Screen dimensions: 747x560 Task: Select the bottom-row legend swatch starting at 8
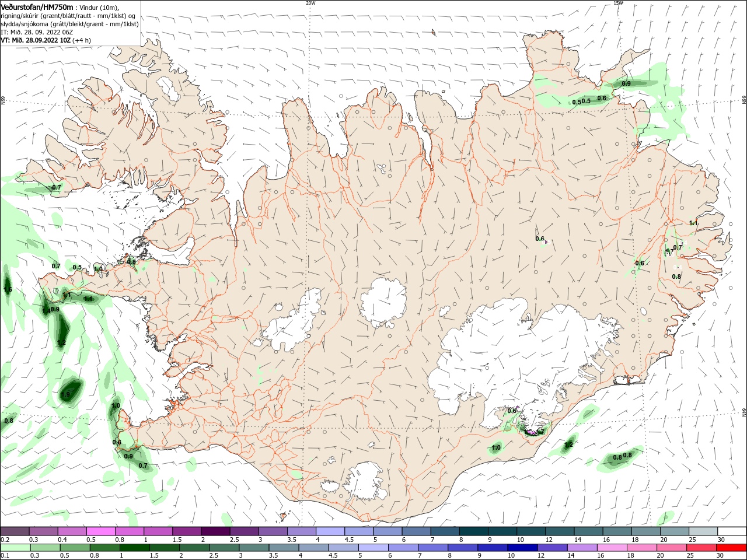[x=463, y=548]
